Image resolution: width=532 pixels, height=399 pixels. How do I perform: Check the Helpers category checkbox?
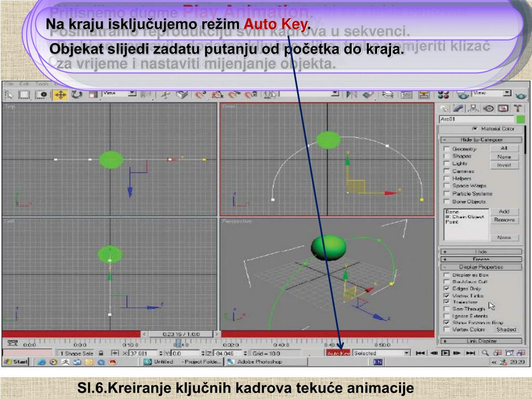[446, 179]
